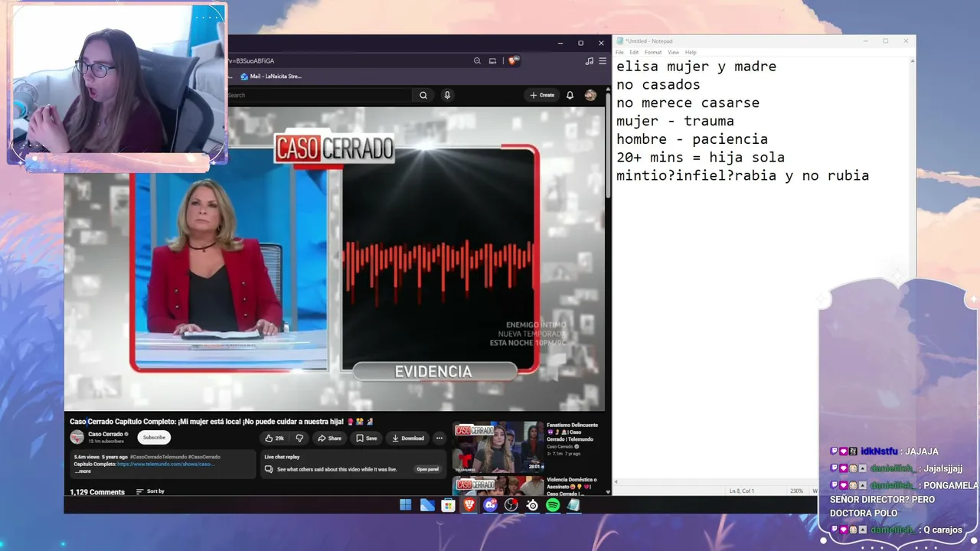Click the YouTube Create button
This screenshot has width=980, height=551.
tap(542, 95)
